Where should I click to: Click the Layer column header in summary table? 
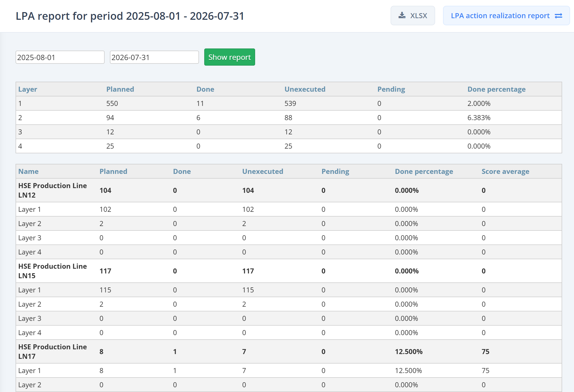28,89
